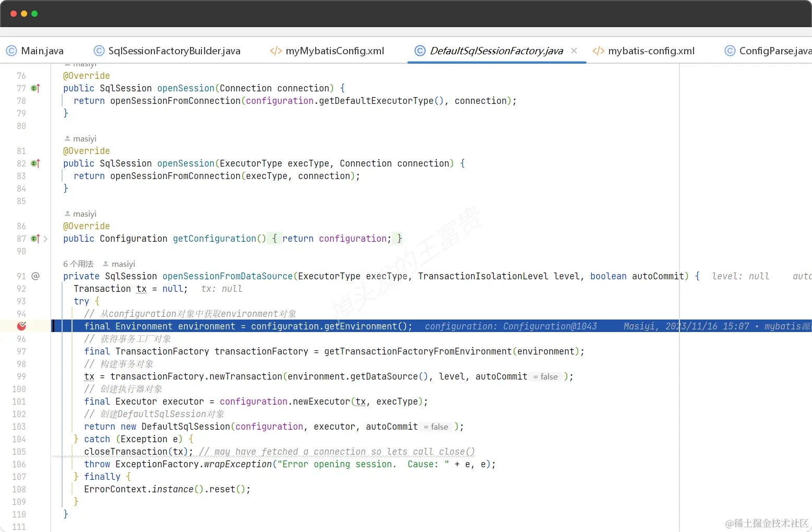Click 'DefaultSqlSession' on line 103
Viewport: 812px width, 532px height.
(186, 427)
